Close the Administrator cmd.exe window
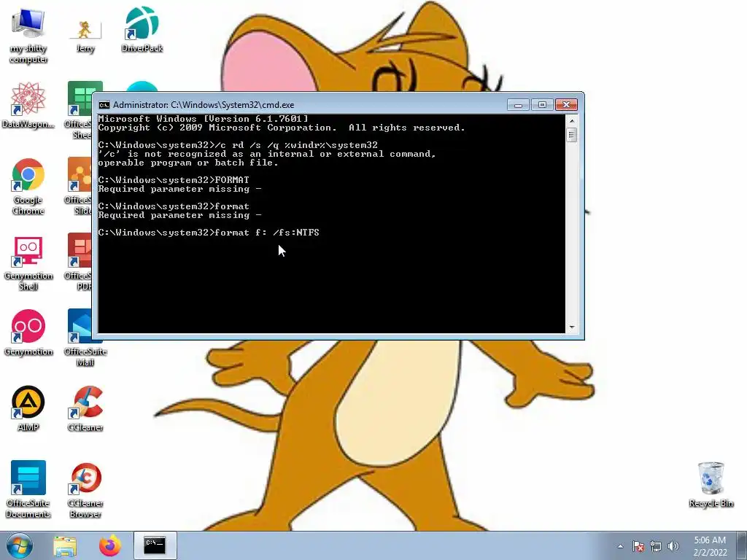The width and height of the screenshot is (747, 560). [x=566, y=105]
